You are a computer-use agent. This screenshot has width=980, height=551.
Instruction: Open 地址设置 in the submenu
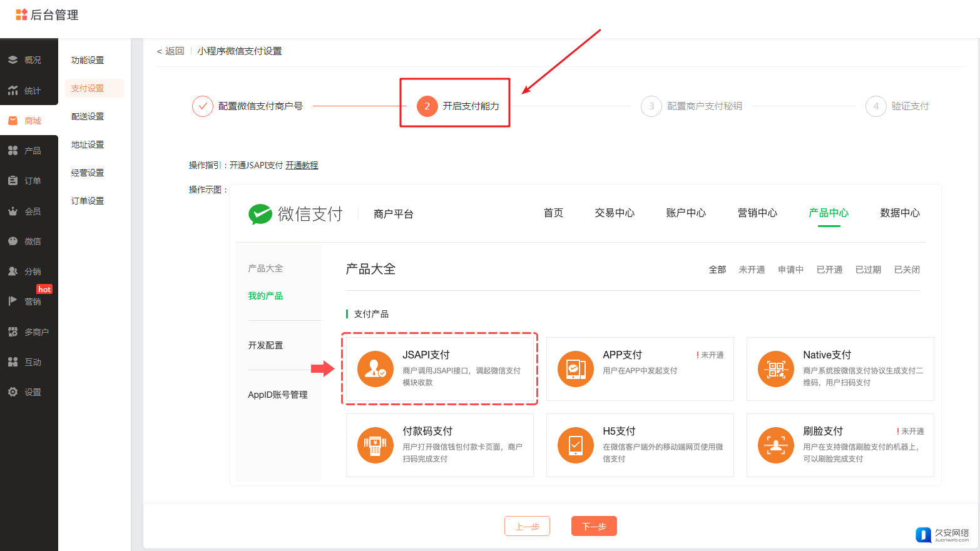tap(88, 144)
